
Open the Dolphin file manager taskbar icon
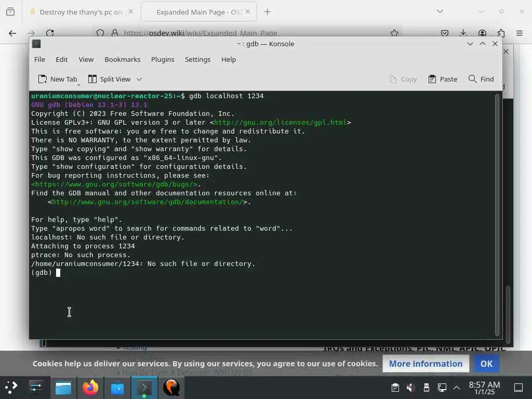[x=63, y=388]
